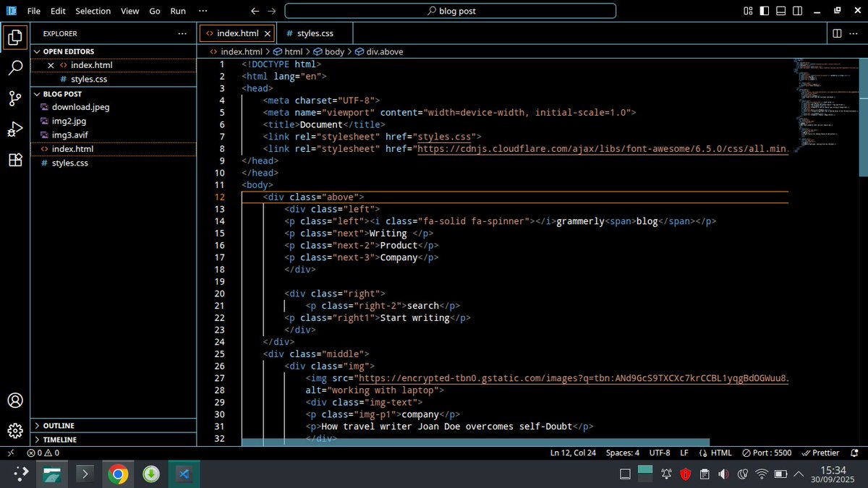The width and height of the screenshot is (868, 488).
Task: Click the horizontal scrollbar of the editor
Action: (x=476, y=442)
